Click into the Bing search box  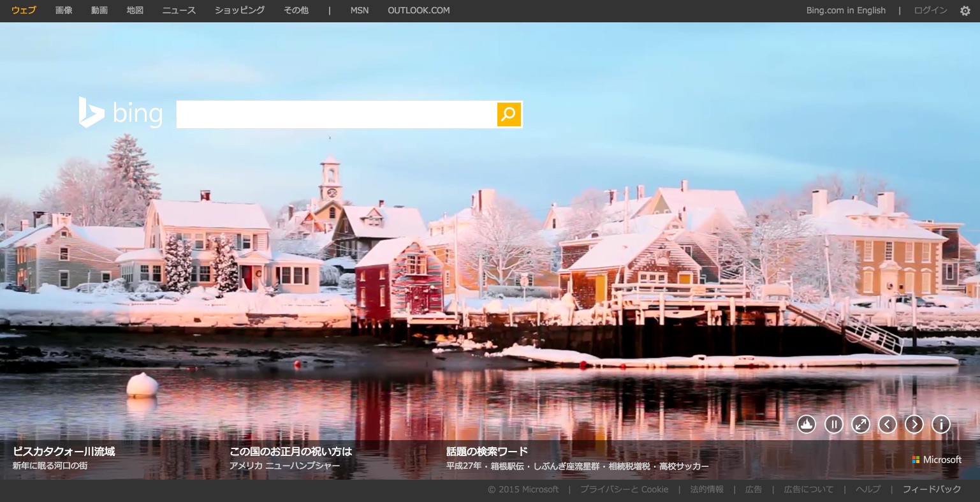[336, 115]
